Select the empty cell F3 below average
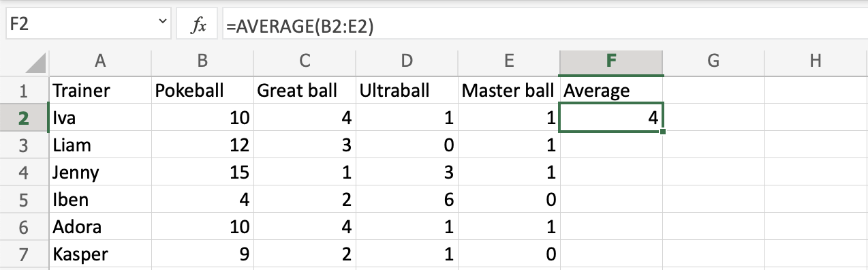The width and height of the screenshot is (868, 270). [x=611, y=145]
